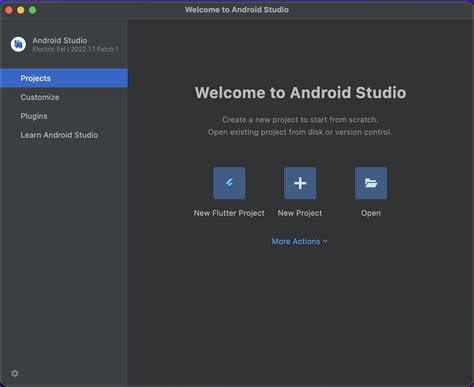This screenshot has width=474, height=387.
Task: Close the window with red button
Action: (x=9, y=10)
